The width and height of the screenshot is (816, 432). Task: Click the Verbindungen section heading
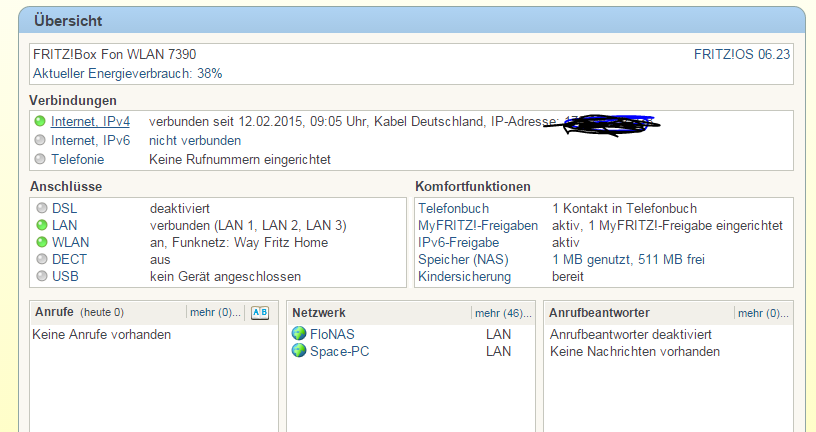tap(73, 100)
